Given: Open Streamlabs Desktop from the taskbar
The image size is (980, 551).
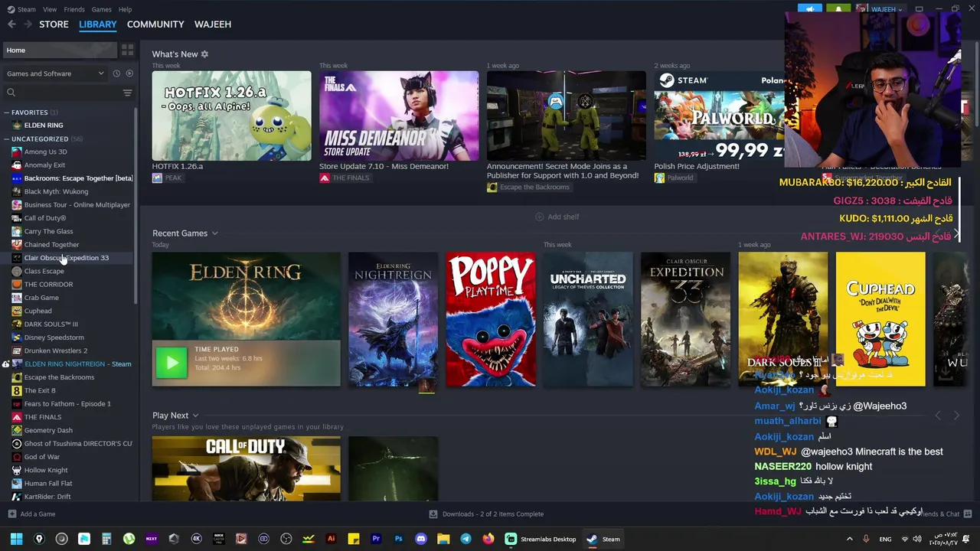Looking at the screenshot, I should 541,539.
